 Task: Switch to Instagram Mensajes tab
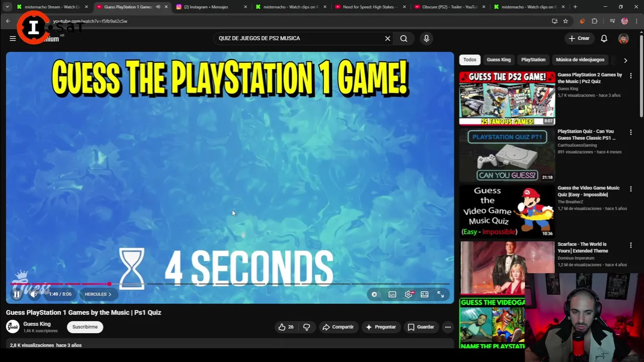pos(211,7)
